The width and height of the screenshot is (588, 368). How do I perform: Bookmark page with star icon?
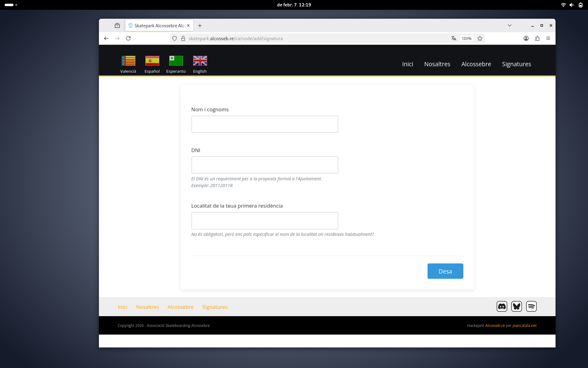[480, 38]
